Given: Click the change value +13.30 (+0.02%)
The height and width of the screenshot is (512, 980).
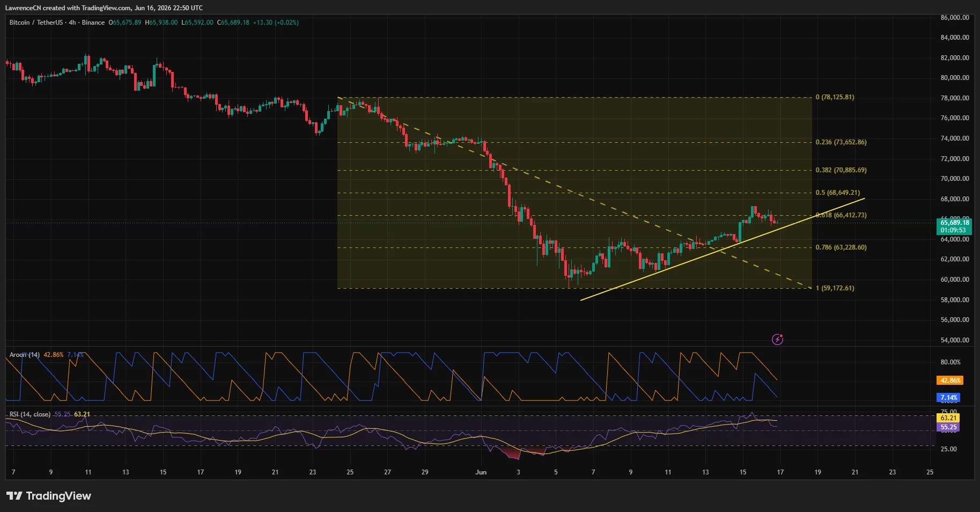Looking at the screenshot, I should coord(276,23).
